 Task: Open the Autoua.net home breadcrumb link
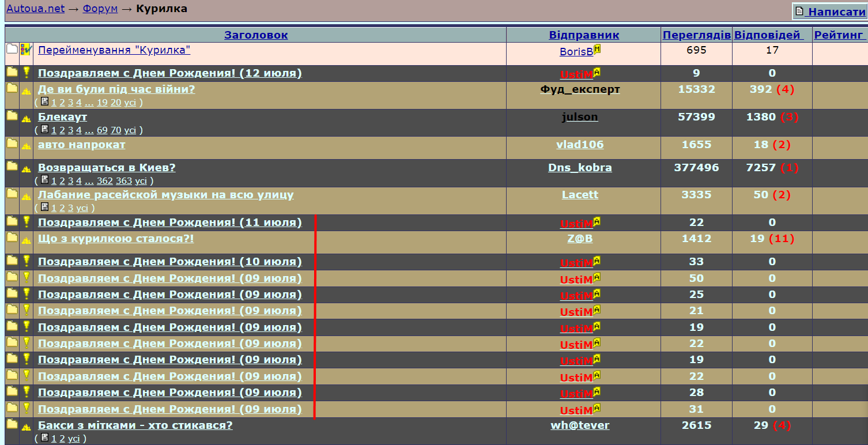35,9
